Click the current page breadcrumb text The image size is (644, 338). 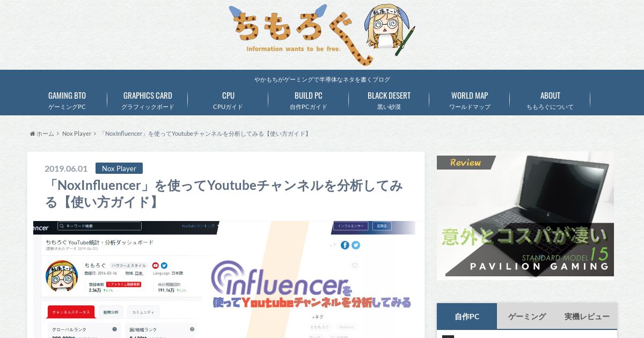pyautogui.click(x=206, y=134)
